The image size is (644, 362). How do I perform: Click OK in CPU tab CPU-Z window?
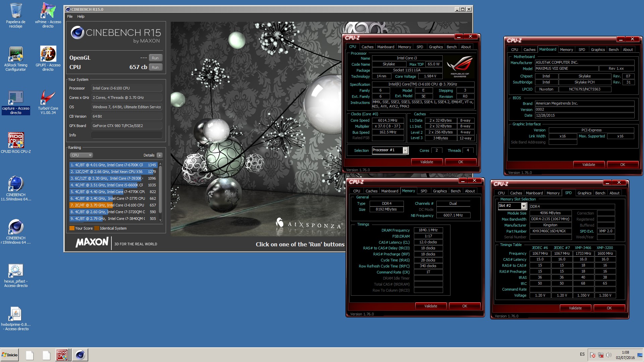click(x=461, y=162)
